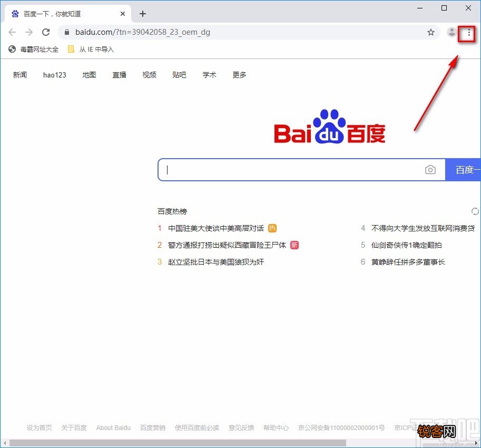This screenshot has height=448, width=481.
Task: Click footer link 京公网安备11000002000001号
Action: [341, 428]
